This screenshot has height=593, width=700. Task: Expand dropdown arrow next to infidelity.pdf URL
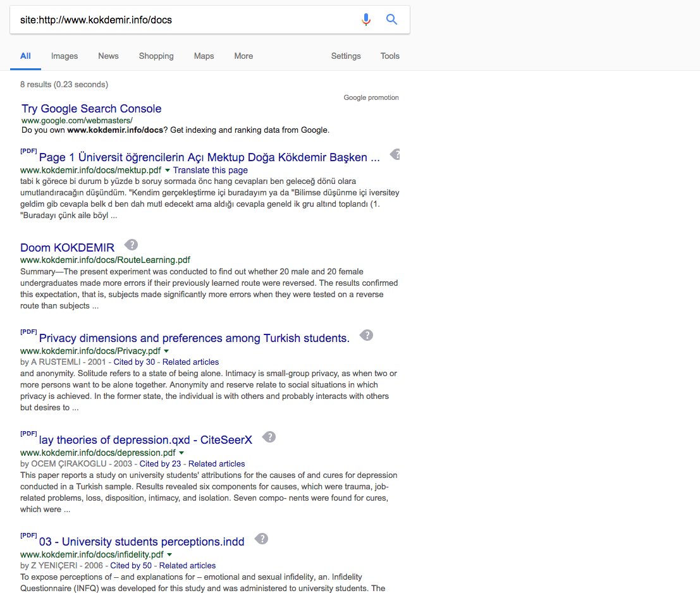169,554
